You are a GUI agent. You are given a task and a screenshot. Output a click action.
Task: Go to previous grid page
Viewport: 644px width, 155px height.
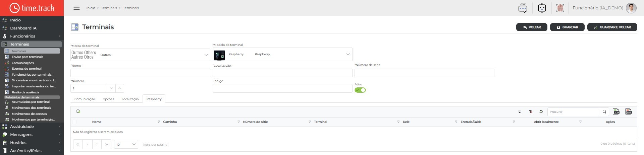coord(87,144)
